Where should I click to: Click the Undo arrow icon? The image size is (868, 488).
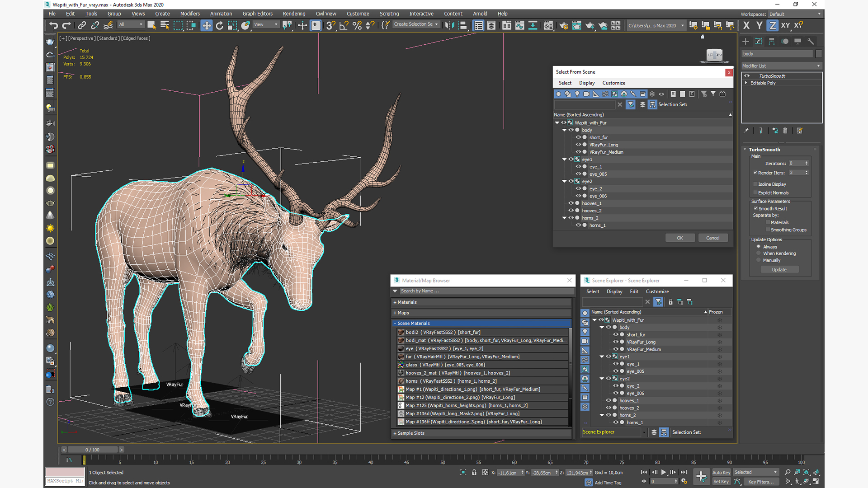(53, 26)
